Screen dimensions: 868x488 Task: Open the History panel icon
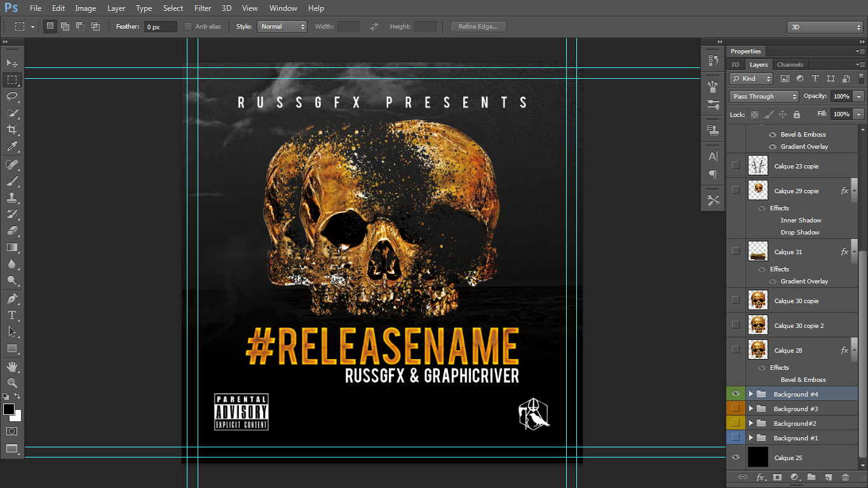click(x=713, y=61)
